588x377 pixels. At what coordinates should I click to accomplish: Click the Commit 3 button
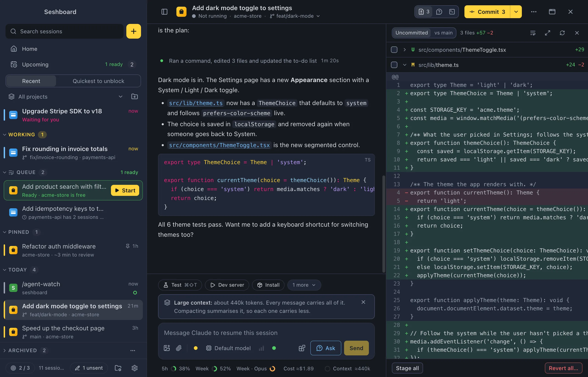click(487, 12)
